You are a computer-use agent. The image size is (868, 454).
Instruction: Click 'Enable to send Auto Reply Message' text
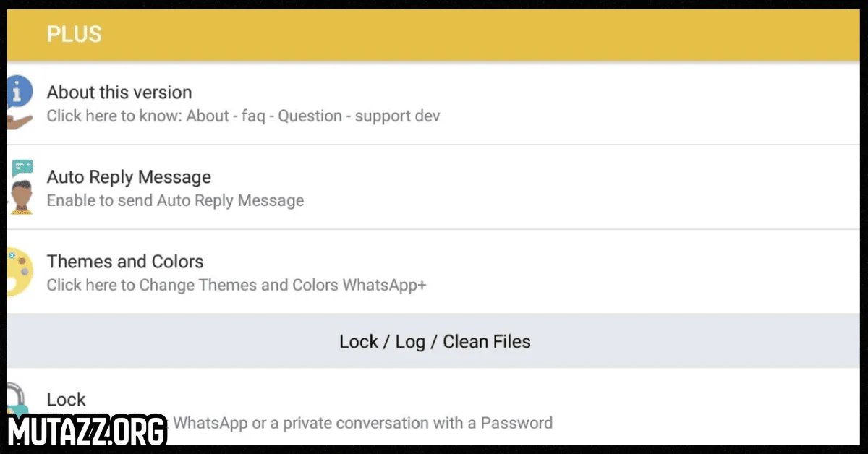175,200
